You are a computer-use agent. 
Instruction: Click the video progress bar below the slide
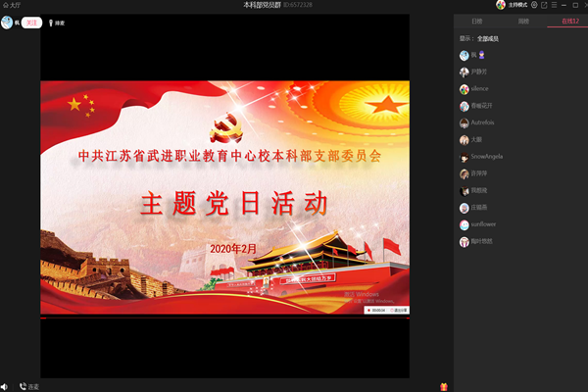coord(225,318)
